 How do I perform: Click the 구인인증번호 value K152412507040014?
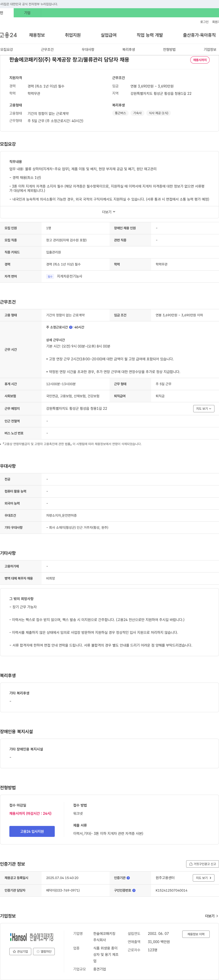tap(171, 890)
